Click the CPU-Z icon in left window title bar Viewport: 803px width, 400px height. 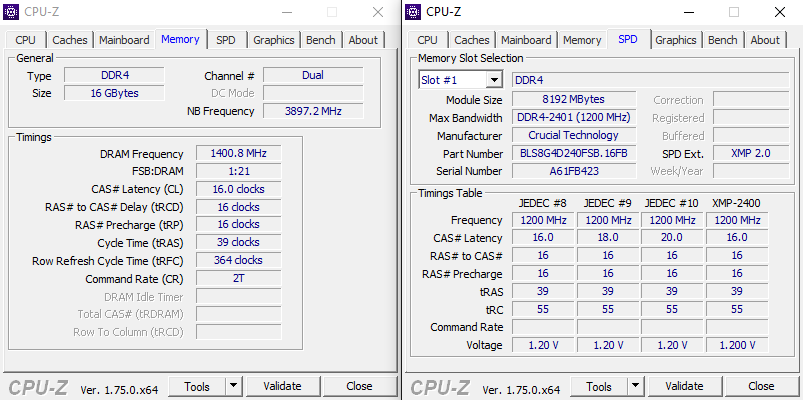coord(13,12)
